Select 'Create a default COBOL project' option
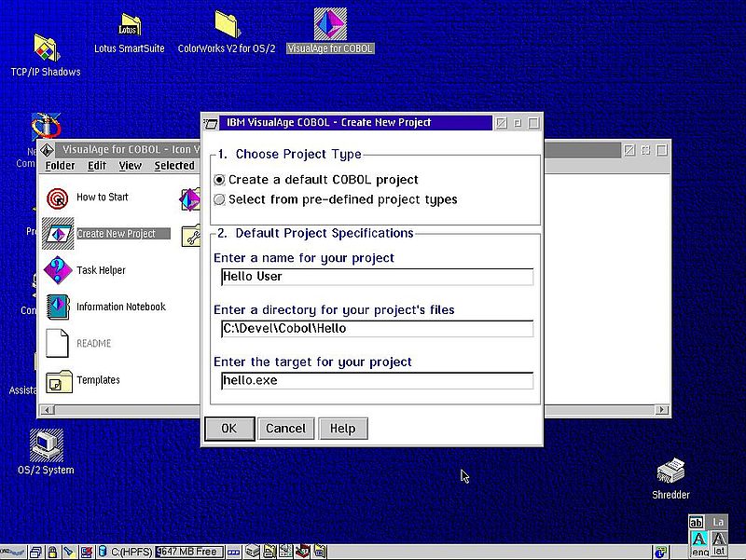Screen dimensions: 746x560 [x=220, y=180]
